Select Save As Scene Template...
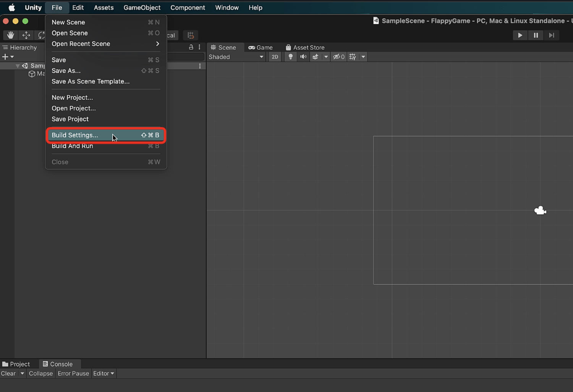The width and height of the screenshot is (573, 392). click(106, 81)
